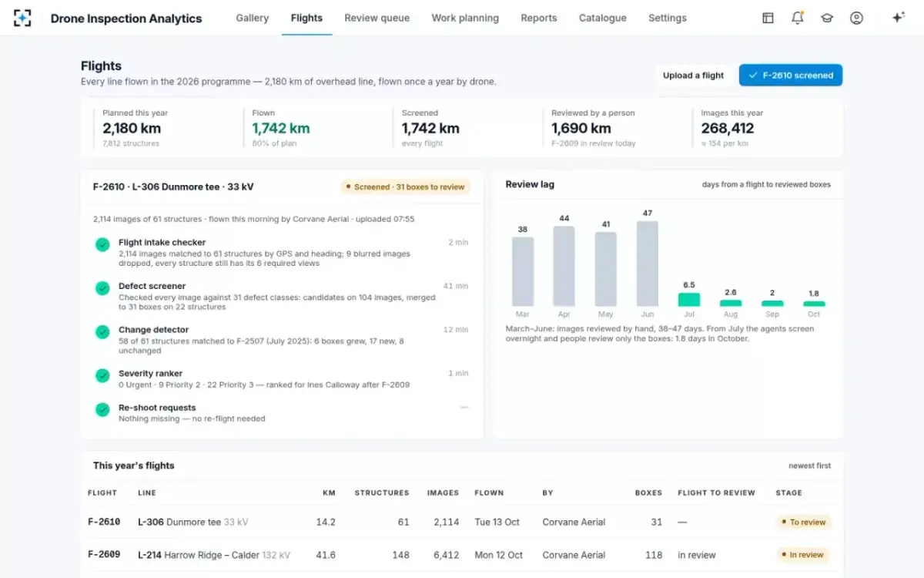Screen dimensions: 924x578
Task: Click the Re-shoot requests green check icon
Action: (x=102, y=410)
